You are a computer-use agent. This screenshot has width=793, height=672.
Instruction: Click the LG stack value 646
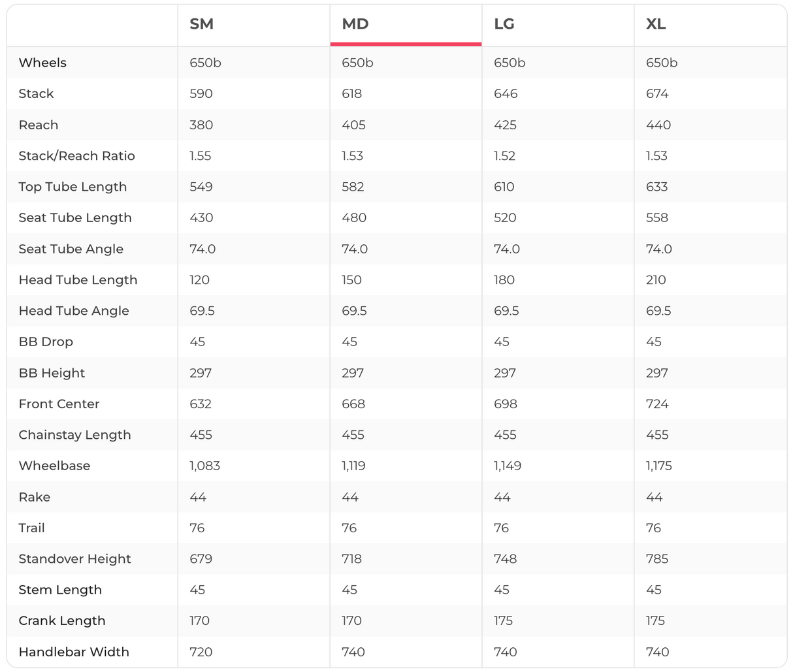(x=506, y=94)
